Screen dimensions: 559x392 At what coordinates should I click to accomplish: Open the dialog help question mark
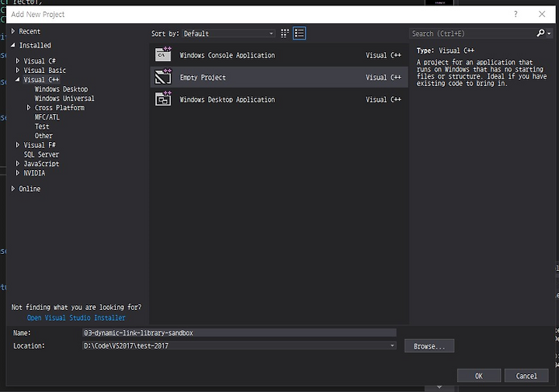516,14
